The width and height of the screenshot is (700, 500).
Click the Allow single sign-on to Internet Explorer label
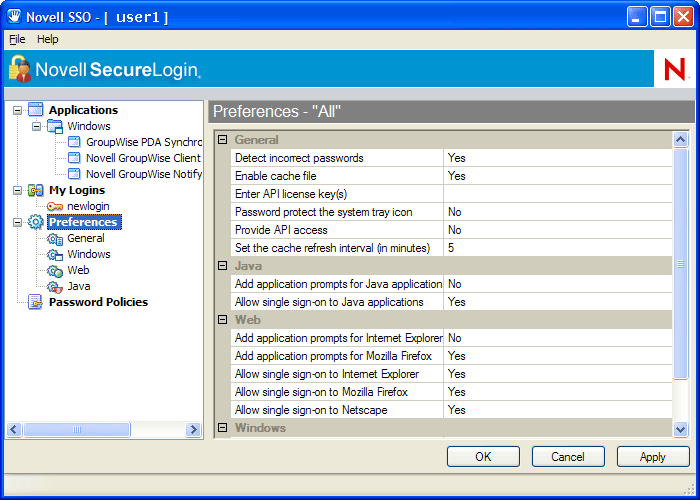pyautogui.click(x=327, y=374)
